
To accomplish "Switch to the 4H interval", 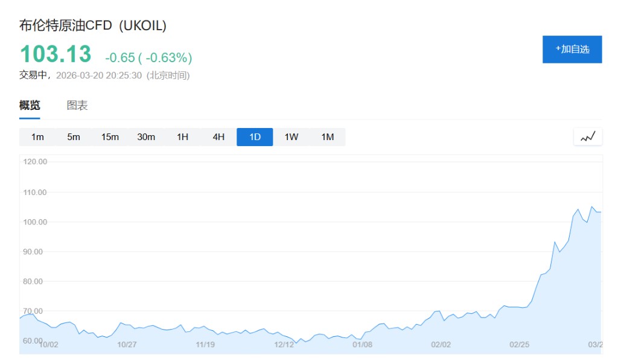I will click(218, 137).
